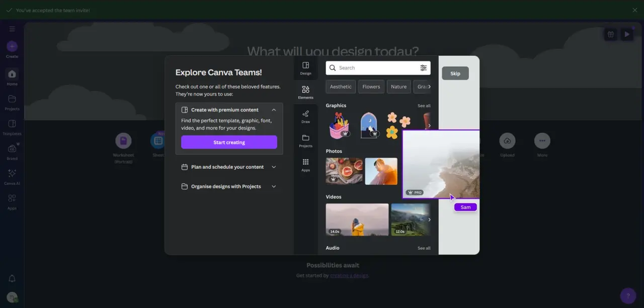Click the Skip button
This screenshot has width=644, height=308.
pyautogui.click(x=455, y=73)
